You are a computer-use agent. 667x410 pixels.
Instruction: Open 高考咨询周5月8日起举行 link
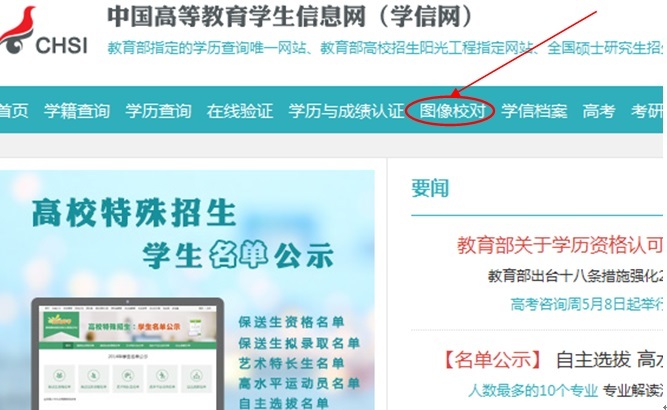(587, 304)
